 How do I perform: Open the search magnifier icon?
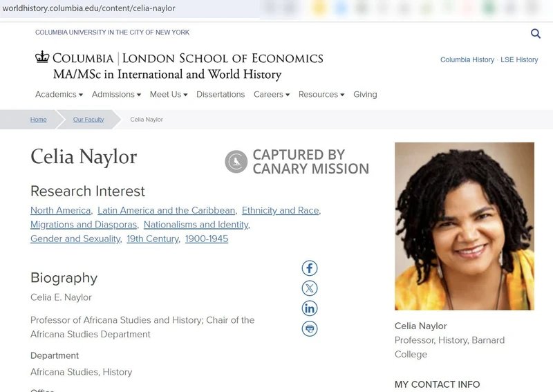535,33
